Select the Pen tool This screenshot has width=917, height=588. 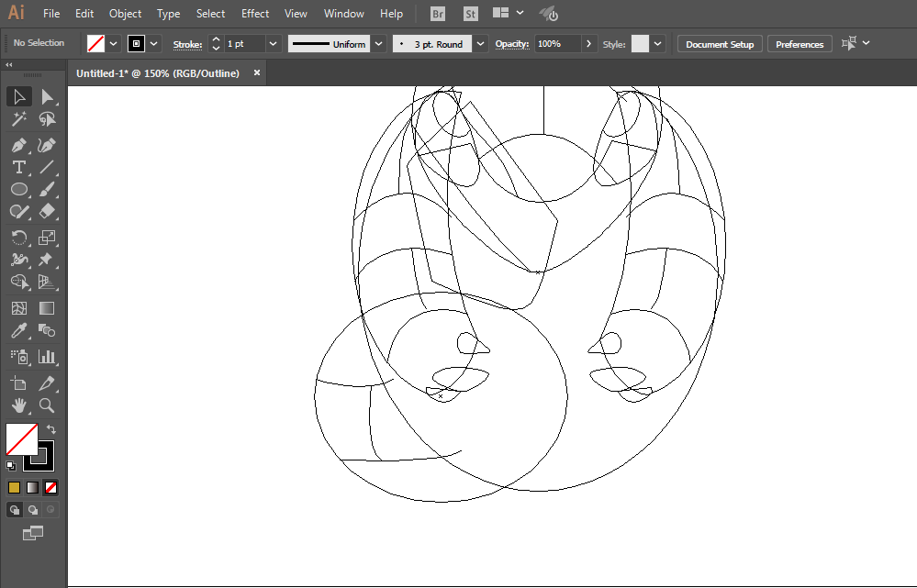point(18,145)
